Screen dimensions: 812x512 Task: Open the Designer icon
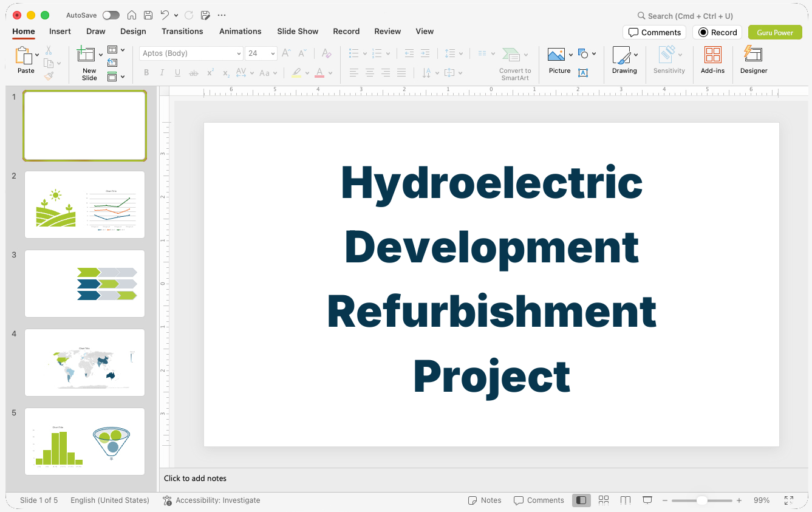click(753, 54)
